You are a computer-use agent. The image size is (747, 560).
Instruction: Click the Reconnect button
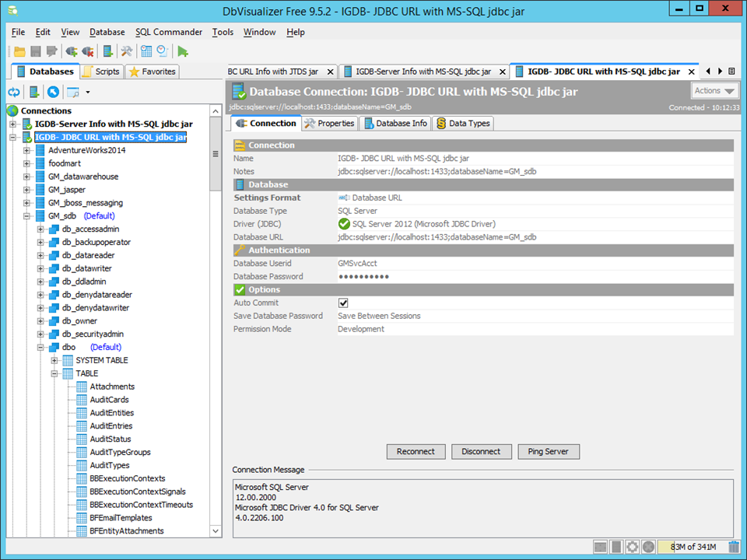click(416, 451)
